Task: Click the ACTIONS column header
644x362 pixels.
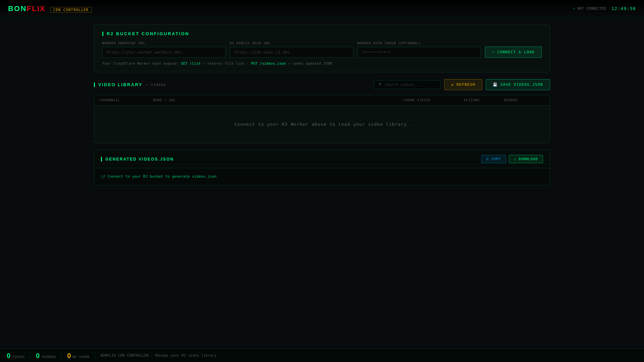Action: (472, 100)
